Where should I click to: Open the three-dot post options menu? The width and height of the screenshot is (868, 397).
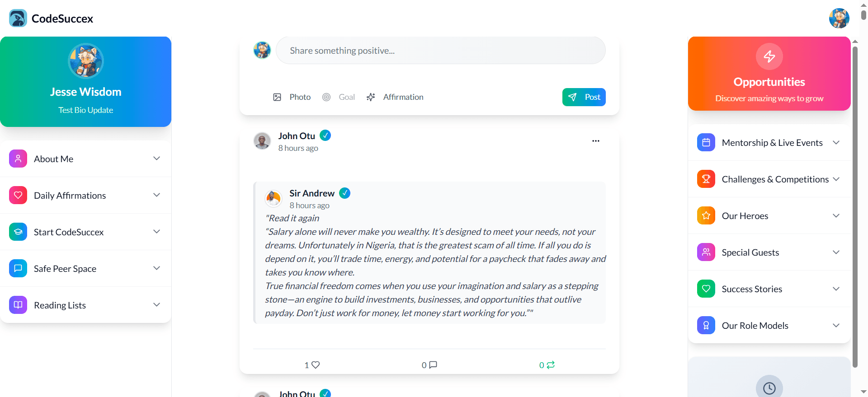click(x=596, y=141)
